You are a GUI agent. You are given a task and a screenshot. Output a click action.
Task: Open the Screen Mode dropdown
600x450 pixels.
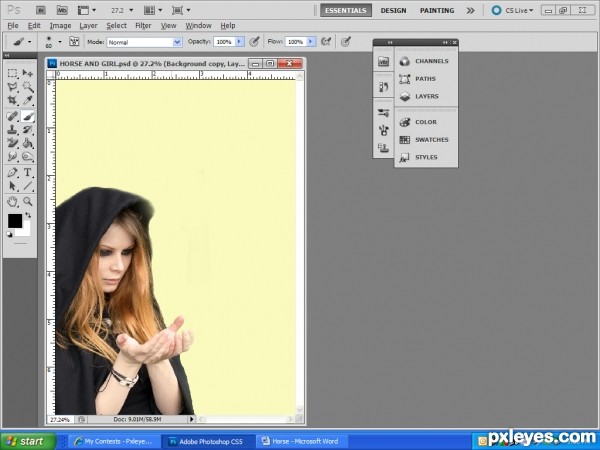181,10
